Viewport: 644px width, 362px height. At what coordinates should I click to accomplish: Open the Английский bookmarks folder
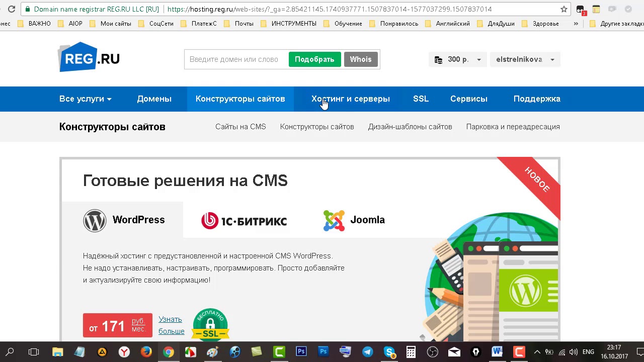[448, 24]
